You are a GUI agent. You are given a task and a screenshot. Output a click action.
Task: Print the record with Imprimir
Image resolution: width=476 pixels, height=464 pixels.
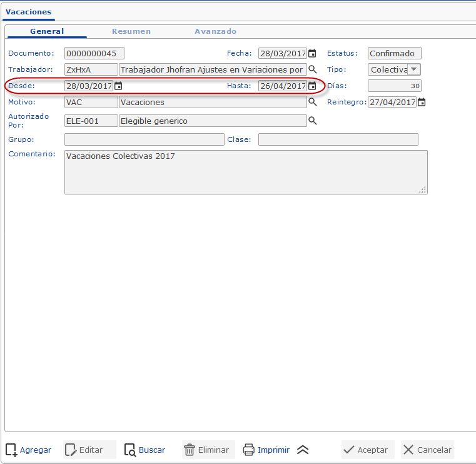[x=266, y=450]
